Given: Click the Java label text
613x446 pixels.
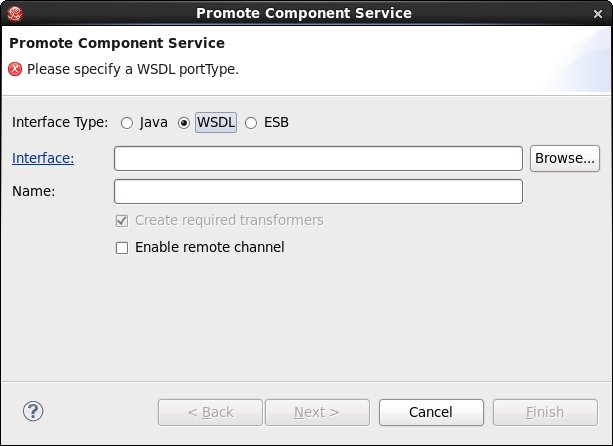Looking at the screenshot, I should 154,123.
